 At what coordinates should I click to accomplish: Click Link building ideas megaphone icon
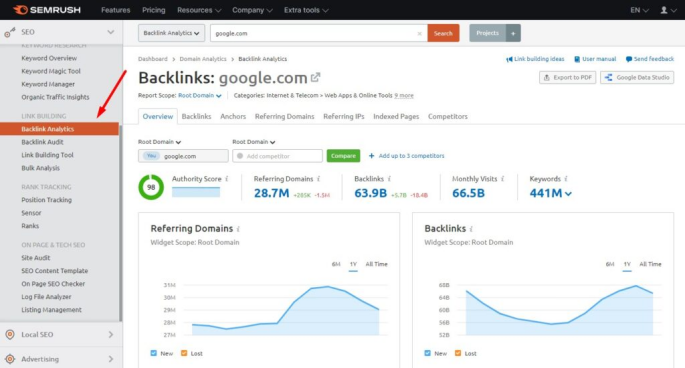[509, 59]
